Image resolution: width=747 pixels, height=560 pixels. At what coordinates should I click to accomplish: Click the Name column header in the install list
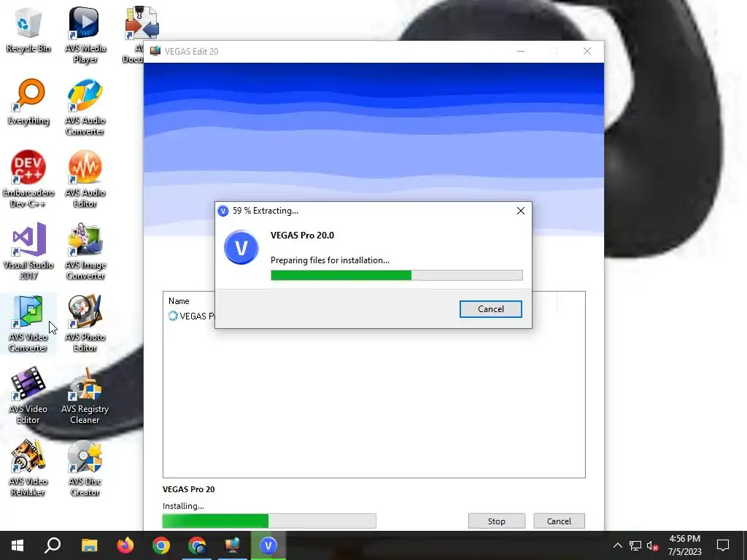179,301
